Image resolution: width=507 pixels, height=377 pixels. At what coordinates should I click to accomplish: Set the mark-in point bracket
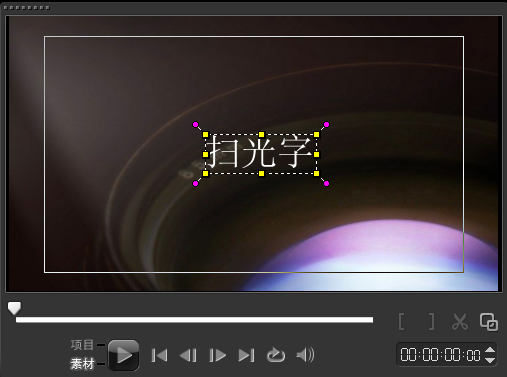pyautogui.click(x=402, y=322)
